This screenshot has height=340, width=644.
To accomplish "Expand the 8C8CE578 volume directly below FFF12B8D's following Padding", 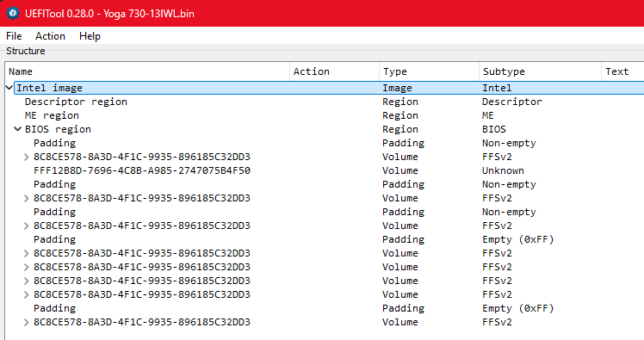I will coord(27,198).
